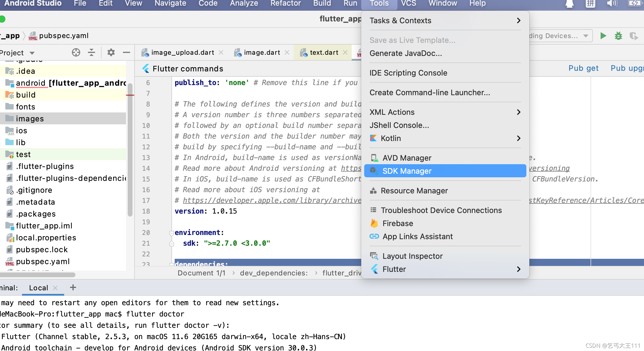The image size is (644, 351).
Task: Switch to the image_upload.dart tab
Action: [x=182, y=53]
